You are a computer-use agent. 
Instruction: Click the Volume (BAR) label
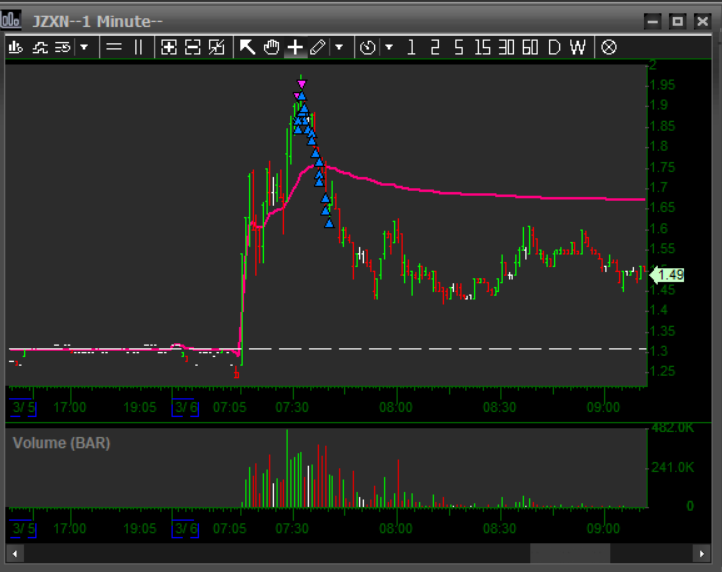(61, 443)
